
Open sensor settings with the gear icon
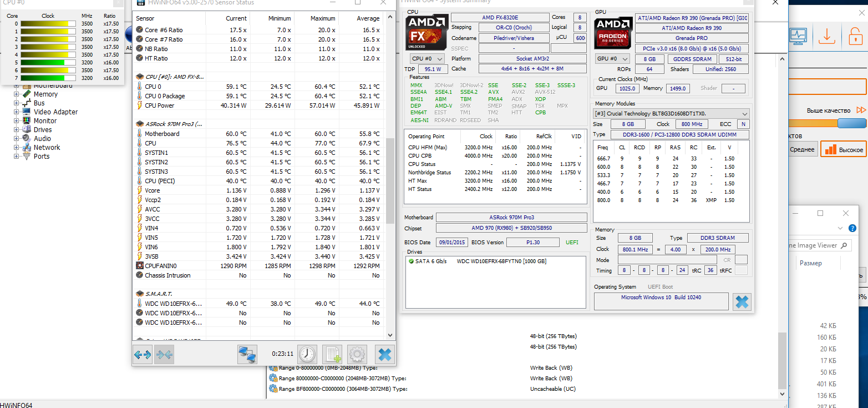pos(357,354)
